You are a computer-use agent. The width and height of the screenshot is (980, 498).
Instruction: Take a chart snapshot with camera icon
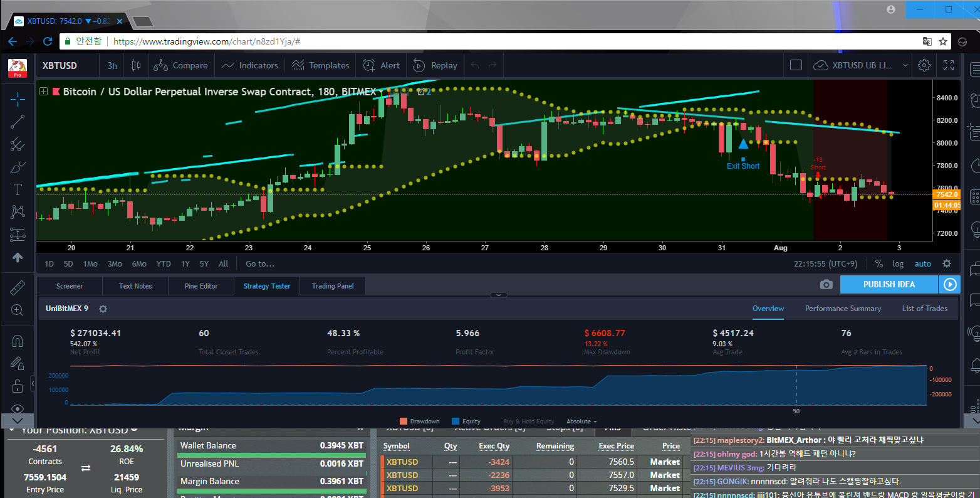coord(826,285)
